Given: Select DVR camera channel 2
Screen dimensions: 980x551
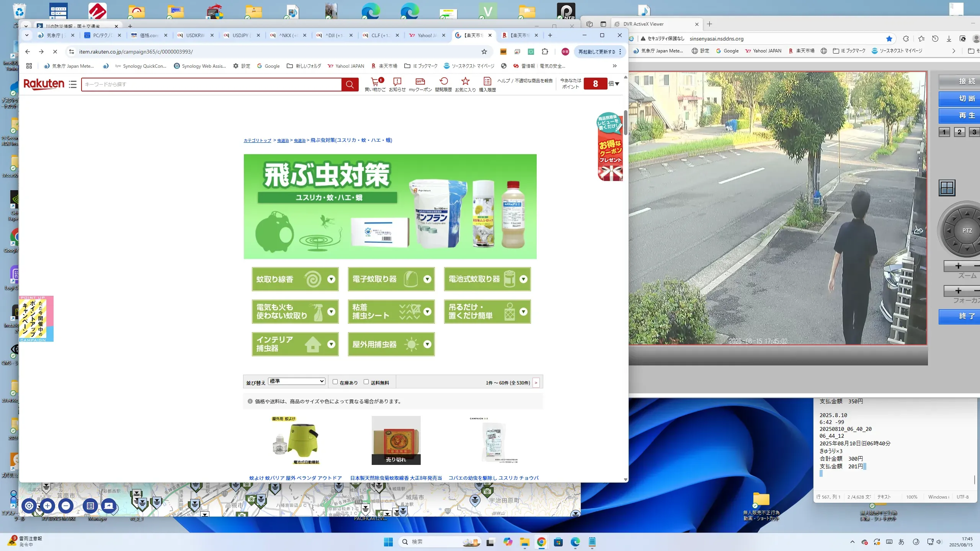Looking at the screenshot, I should 959,132.
